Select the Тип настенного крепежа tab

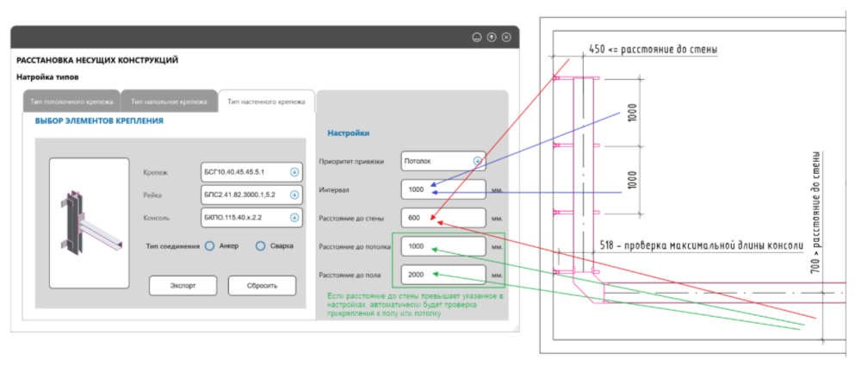pyautogui.click(x=266, y=102)
